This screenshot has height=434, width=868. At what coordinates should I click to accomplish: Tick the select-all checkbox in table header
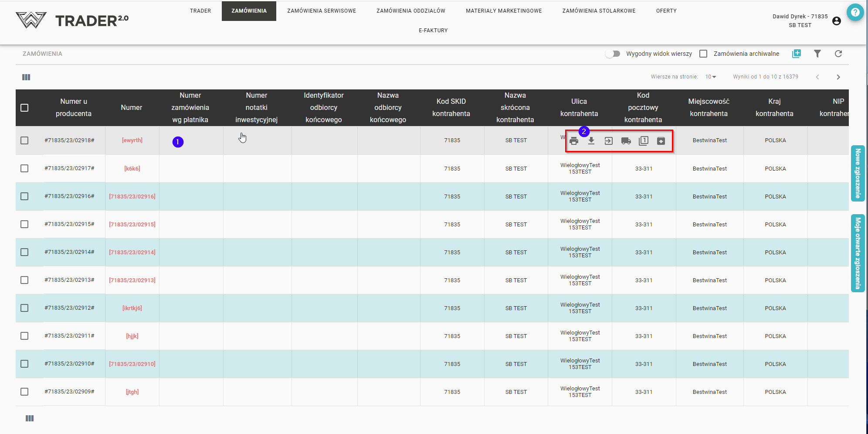click(24, 108)
